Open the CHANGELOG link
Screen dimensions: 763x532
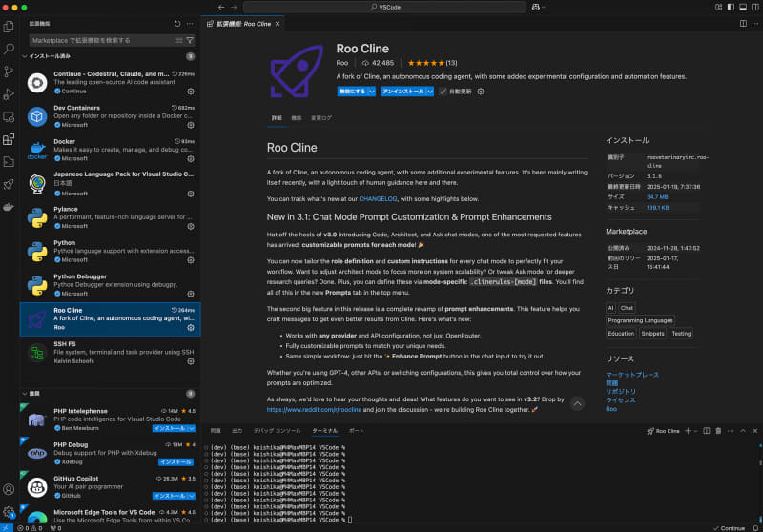[x=378, y=199]
